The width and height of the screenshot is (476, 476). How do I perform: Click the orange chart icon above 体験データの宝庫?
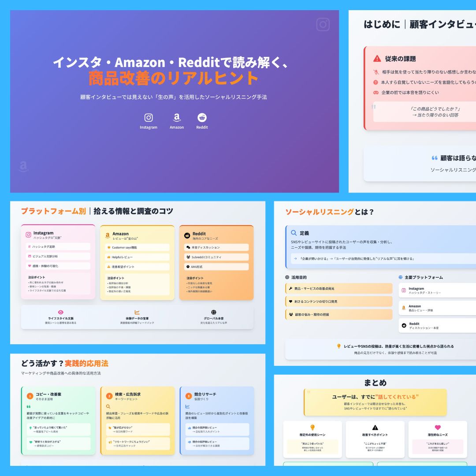[137, 312]
